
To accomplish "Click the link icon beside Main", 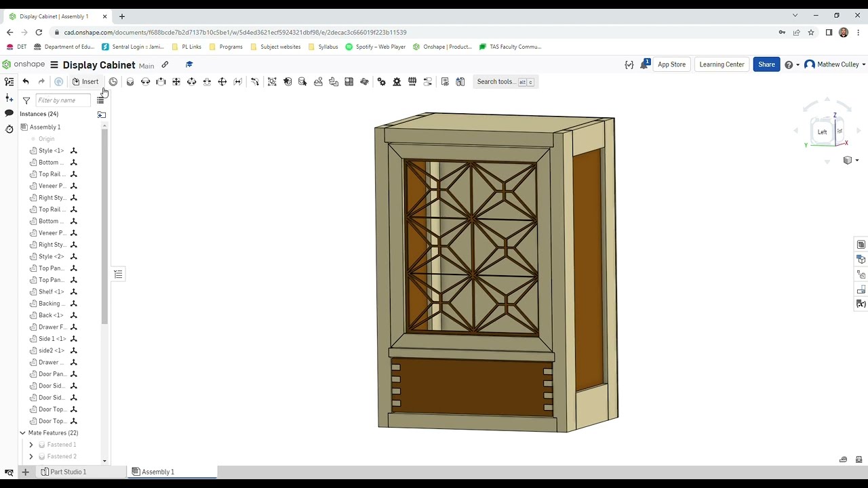I will point(165,65).
